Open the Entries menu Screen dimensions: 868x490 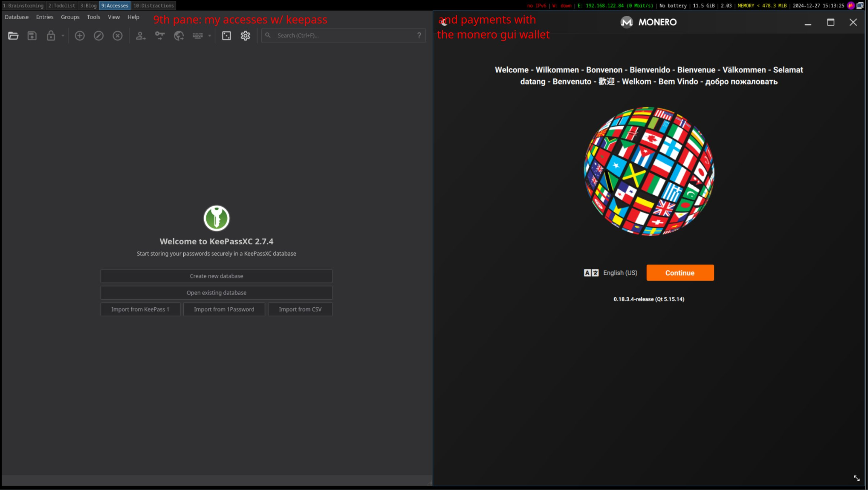click(45, 17)
